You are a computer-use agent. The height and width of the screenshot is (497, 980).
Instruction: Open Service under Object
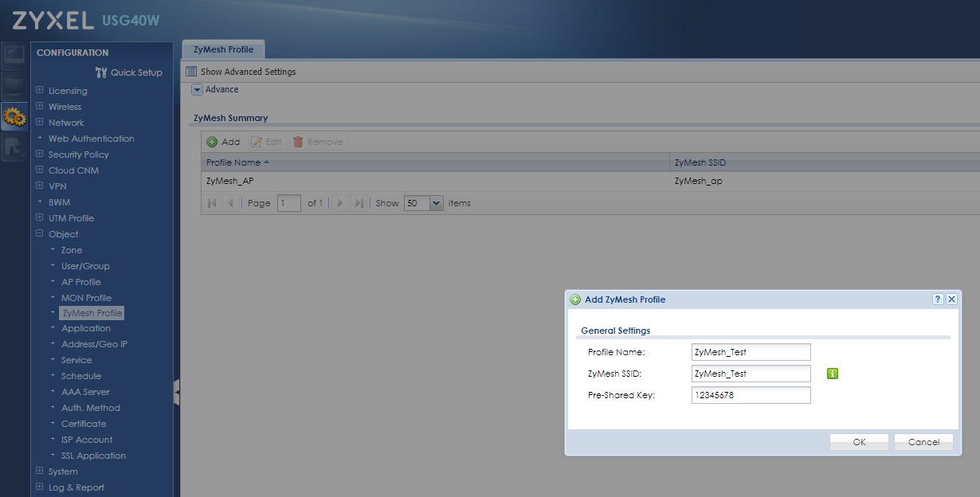76,360
